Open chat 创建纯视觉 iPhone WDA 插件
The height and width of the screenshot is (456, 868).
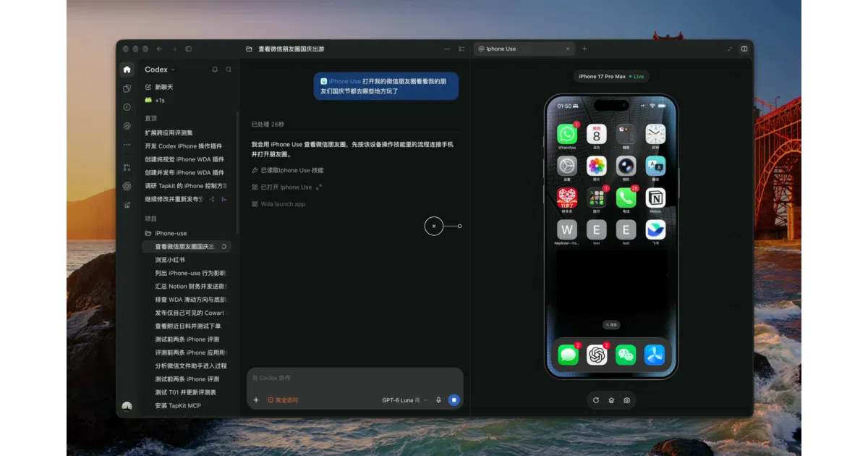tap(184, 159)
